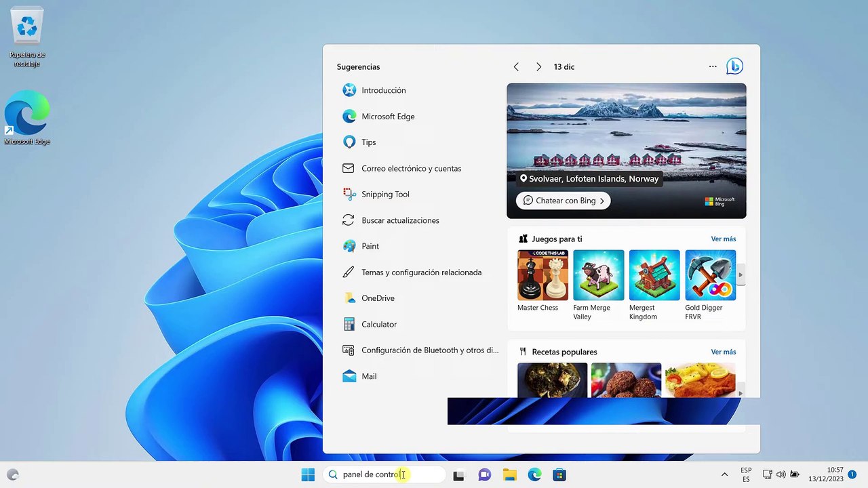Viewport: 868px width, 488px height.
Task: Show more games with right arrow
Action: [741, 274]
